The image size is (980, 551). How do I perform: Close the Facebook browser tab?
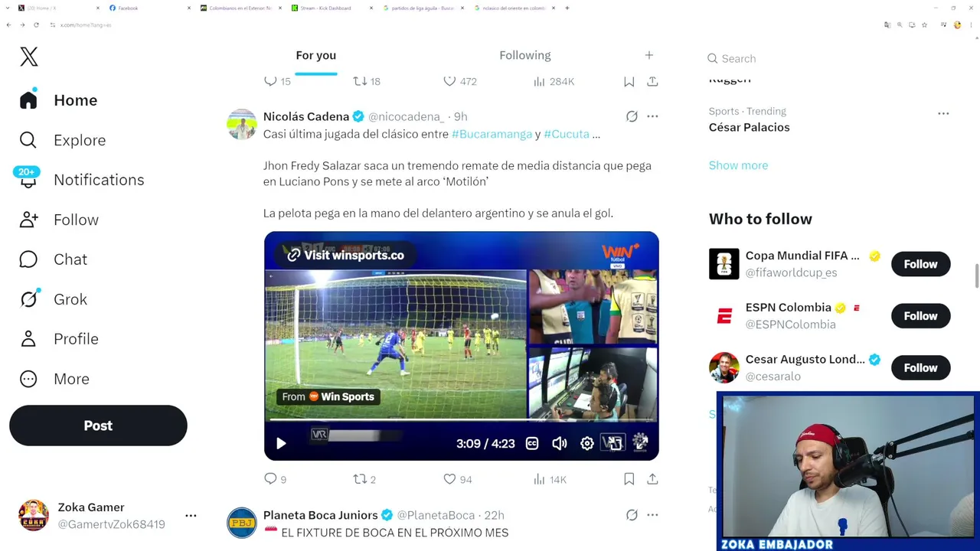pyautogui.click(x=189, y=8)
